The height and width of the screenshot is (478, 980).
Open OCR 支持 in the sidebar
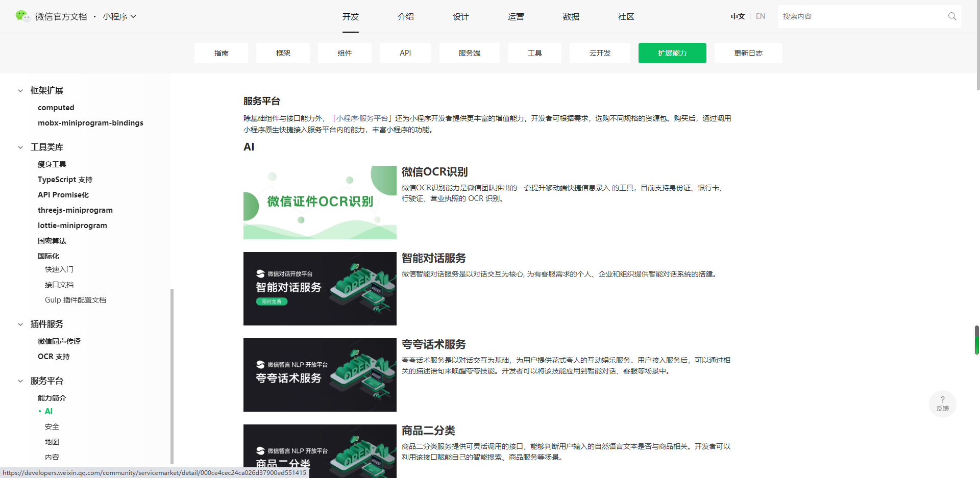[x=54, y=357]
